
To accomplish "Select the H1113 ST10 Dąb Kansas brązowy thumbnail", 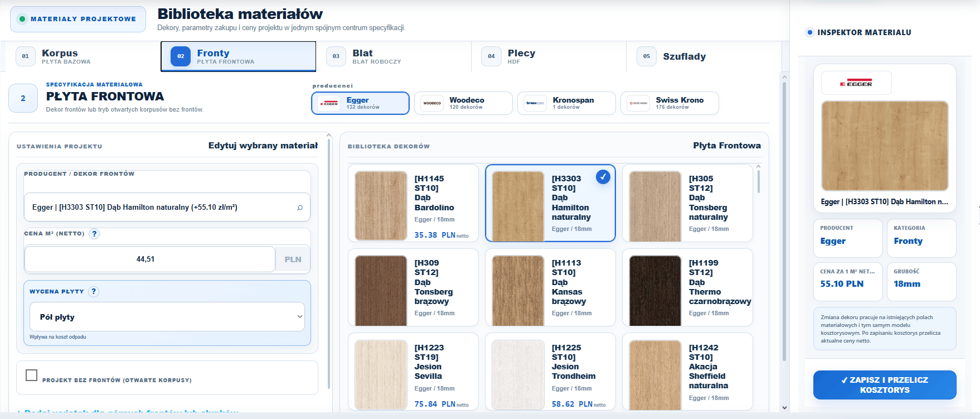I will 518,290.
